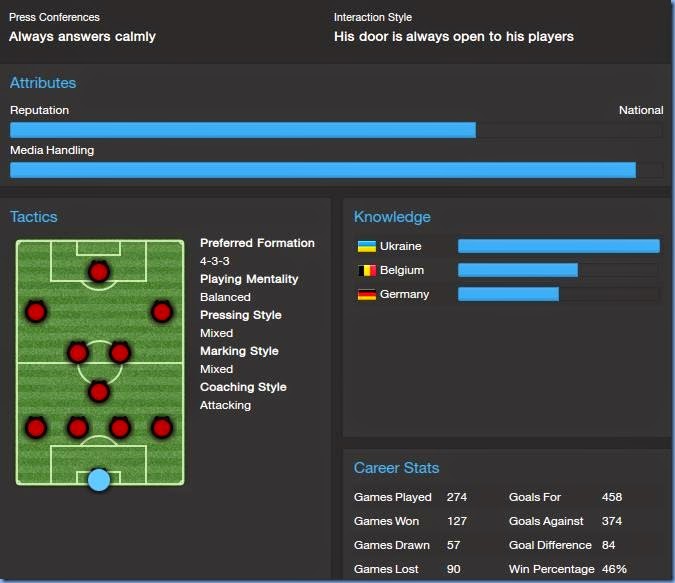675x583 pixels.
Task: Click the Ukraine flag icon
Action: [366, 246]
